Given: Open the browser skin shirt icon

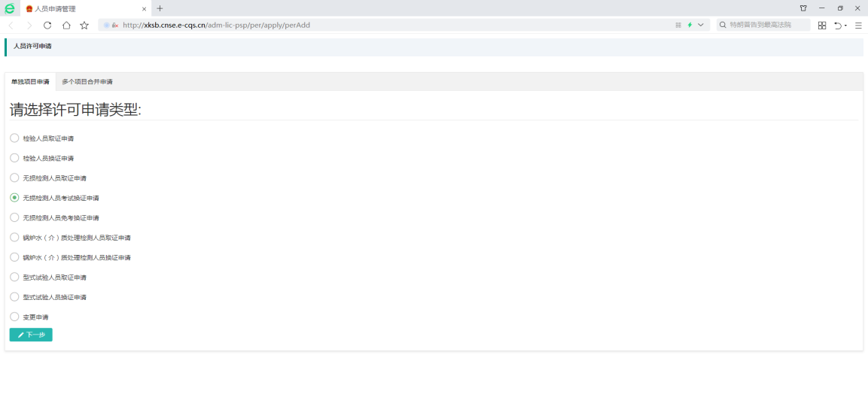Looking at the screenshot, I should (803, 8).
